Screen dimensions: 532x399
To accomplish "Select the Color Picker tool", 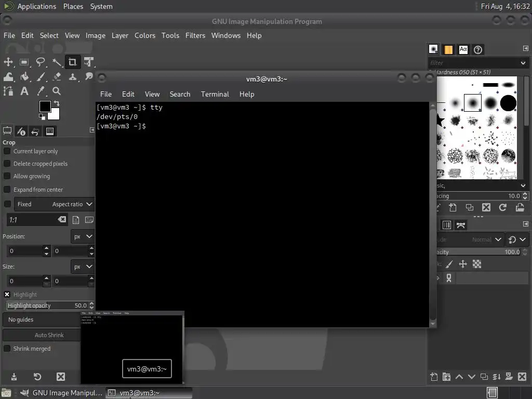I will point(41,91).
